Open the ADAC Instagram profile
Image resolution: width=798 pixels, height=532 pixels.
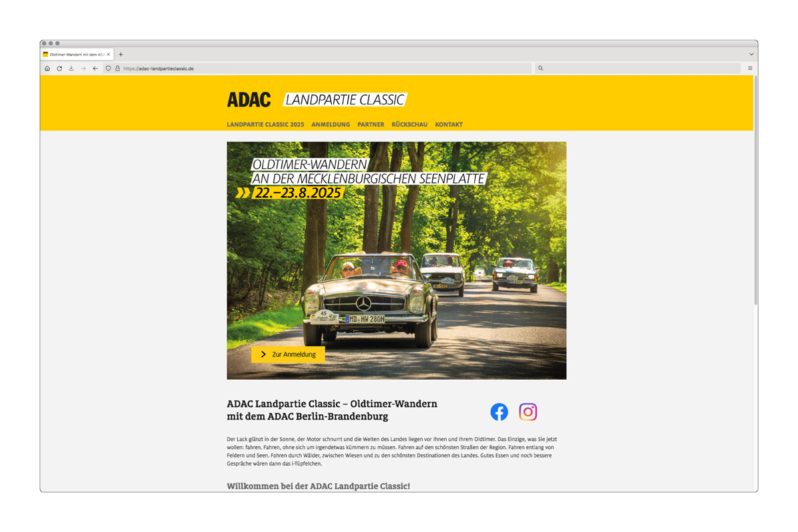(528, 412)
